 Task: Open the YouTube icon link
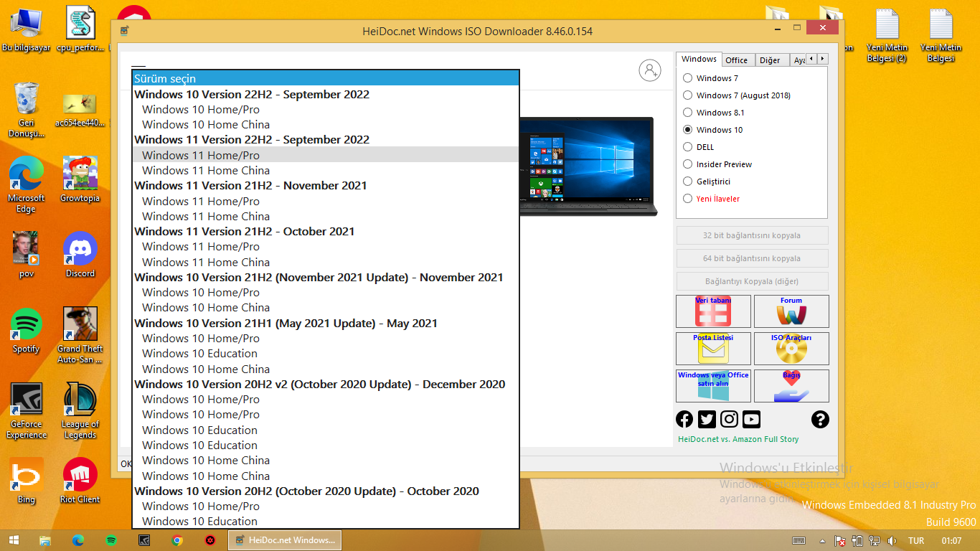(751, 420)
